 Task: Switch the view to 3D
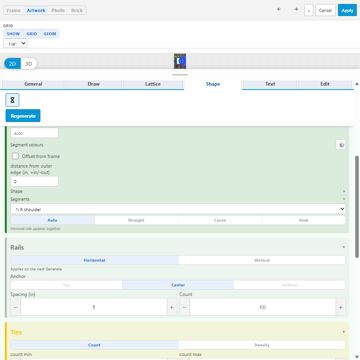point(29,64)
